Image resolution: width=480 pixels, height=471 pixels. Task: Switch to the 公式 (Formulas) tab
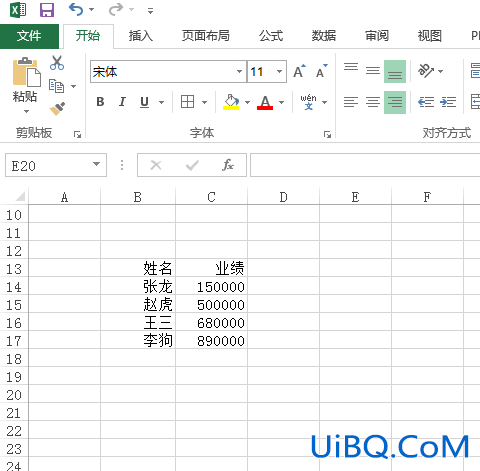271,36
